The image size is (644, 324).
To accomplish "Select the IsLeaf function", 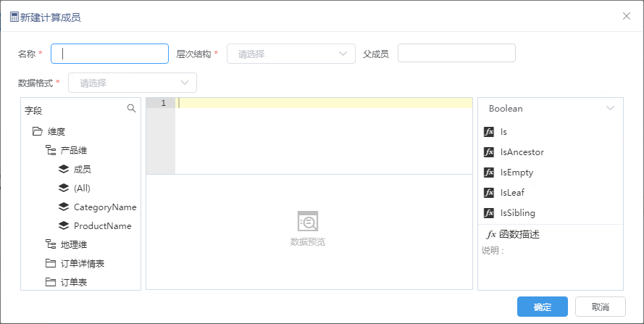I will [512, 192].
